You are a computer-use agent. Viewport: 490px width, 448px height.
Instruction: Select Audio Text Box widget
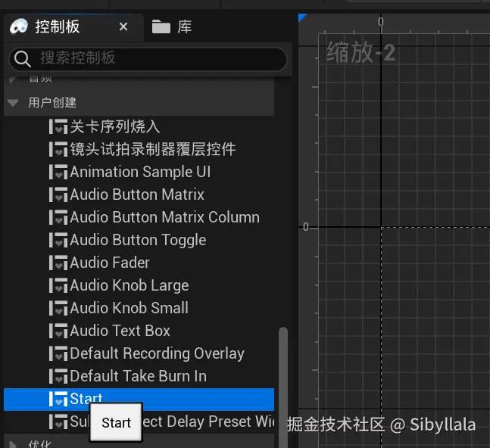coord(139,331)
